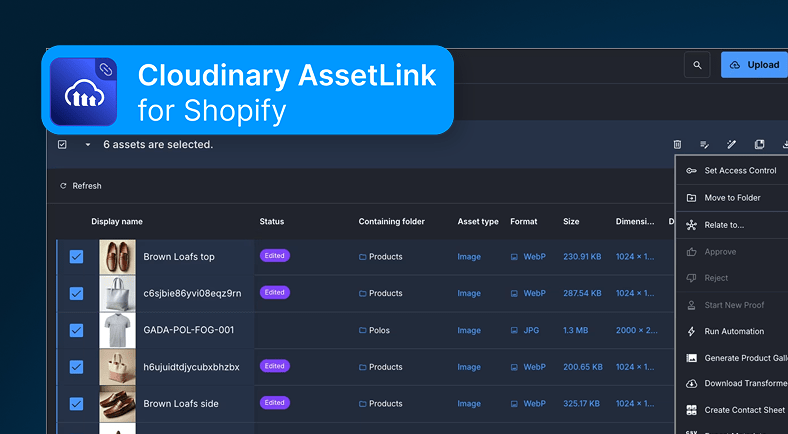The width and height of the screenshot is (788, 434).
Task: Click Image type of GADA-POL-FOG-001
Action: click(x=469, y=331)
